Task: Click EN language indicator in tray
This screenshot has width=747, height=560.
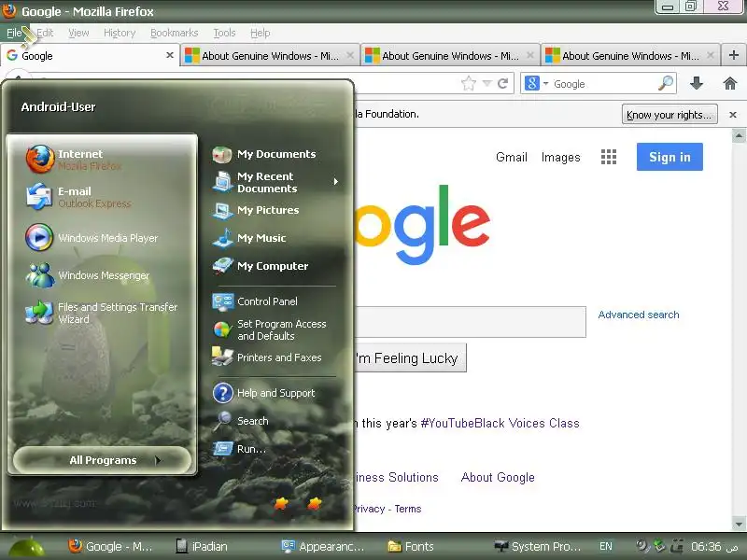Action: coord(606,546)
